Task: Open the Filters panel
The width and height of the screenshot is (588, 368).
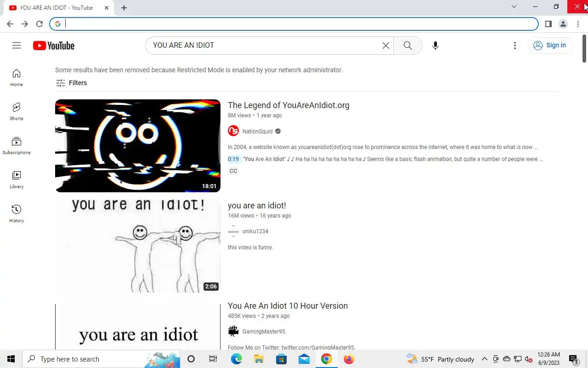Action: [x=71, y=83]
